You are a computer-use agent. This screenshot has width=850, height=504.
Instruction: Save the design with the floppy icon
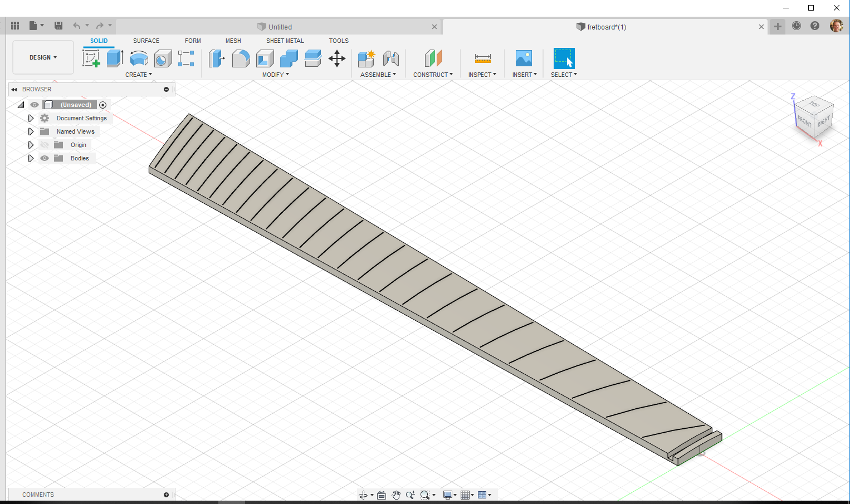click(58, 26)
